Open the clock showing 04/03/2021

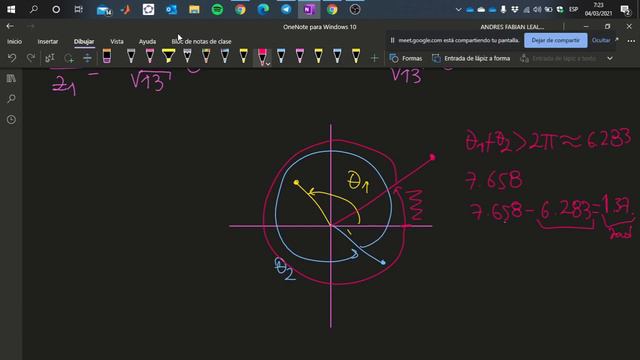598,9
